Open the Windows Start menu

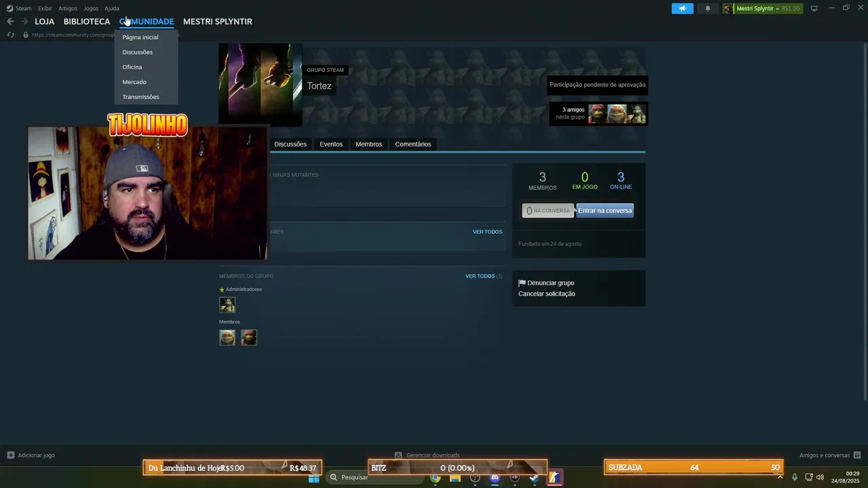pos(313,478)
